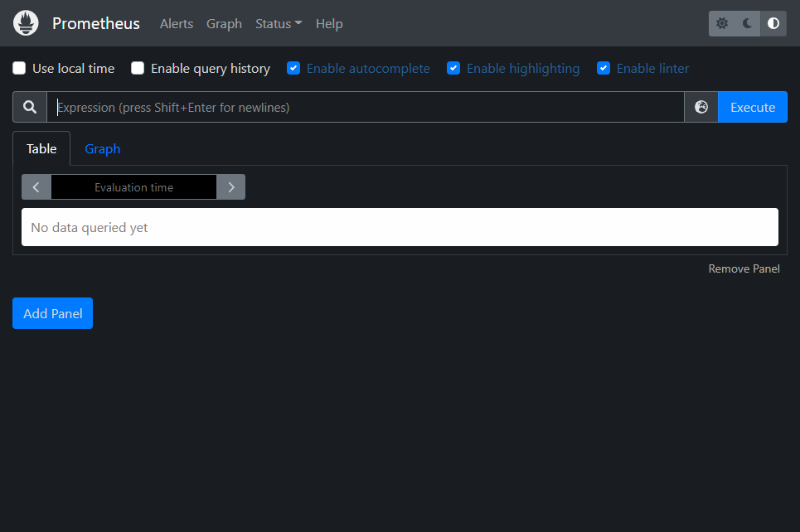Open Graph in the top navbar

tap(224, 23)
